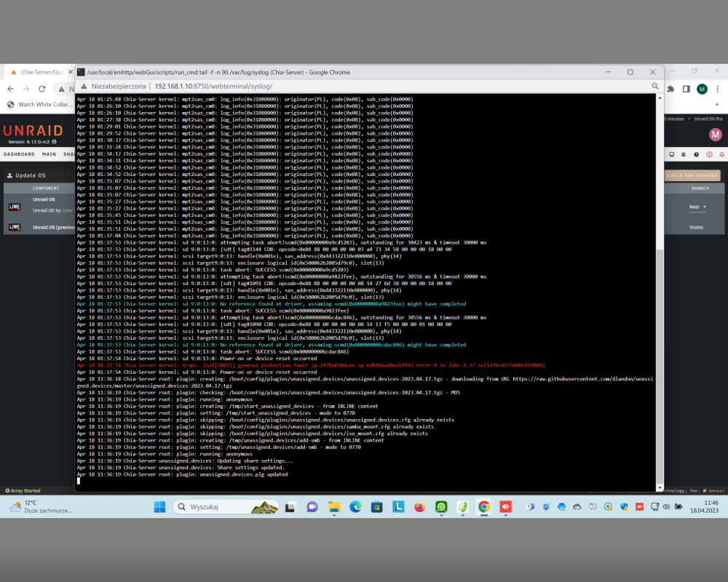Click the Stable branch text

[x=696, y=228]
